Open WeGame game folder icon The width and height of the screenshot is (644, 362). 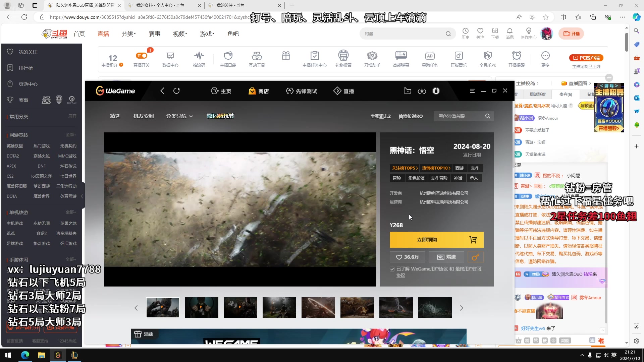pos(408,91)
